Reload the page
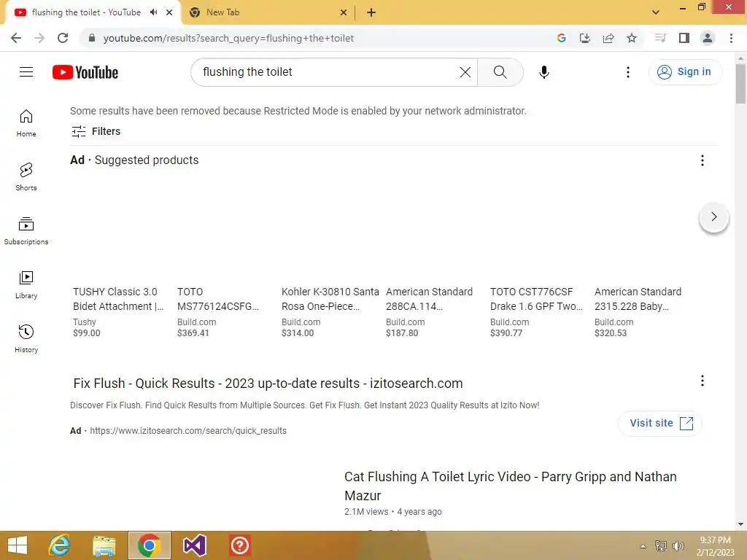The width and height of the screenshot is (747, 560). pos(63,38)
